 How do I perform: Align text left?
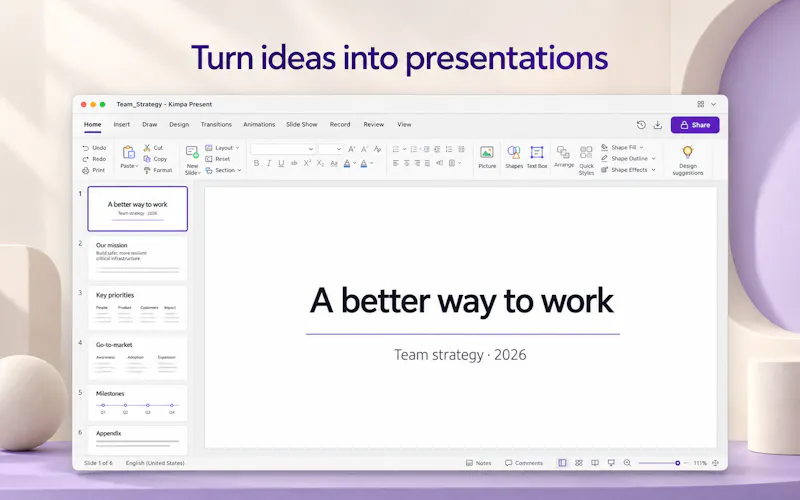(x=395, y=163)
